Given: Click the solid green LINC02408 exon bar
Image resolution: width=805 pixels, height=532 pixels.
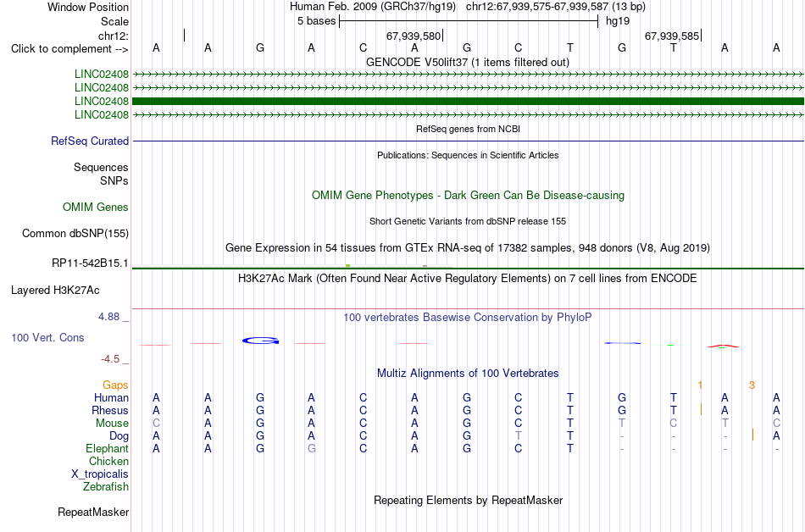Looking at the screenshot, I should point(468,101).
